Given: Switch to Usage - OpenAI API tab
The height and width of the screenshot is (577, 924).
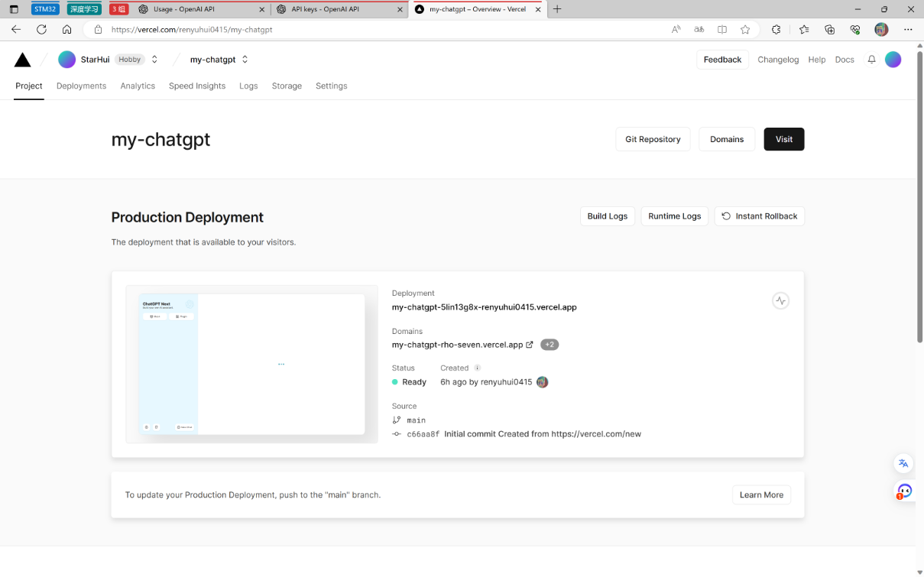Looking at the screenshot, I should (201, 9).
